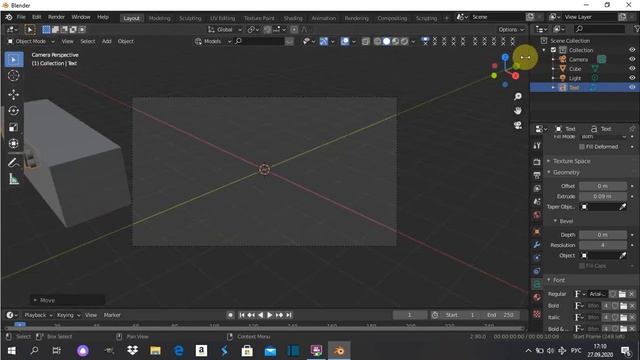640x360 pixels.
Task: Hide the Cube object eye toggle
Action: click(632, 69)
